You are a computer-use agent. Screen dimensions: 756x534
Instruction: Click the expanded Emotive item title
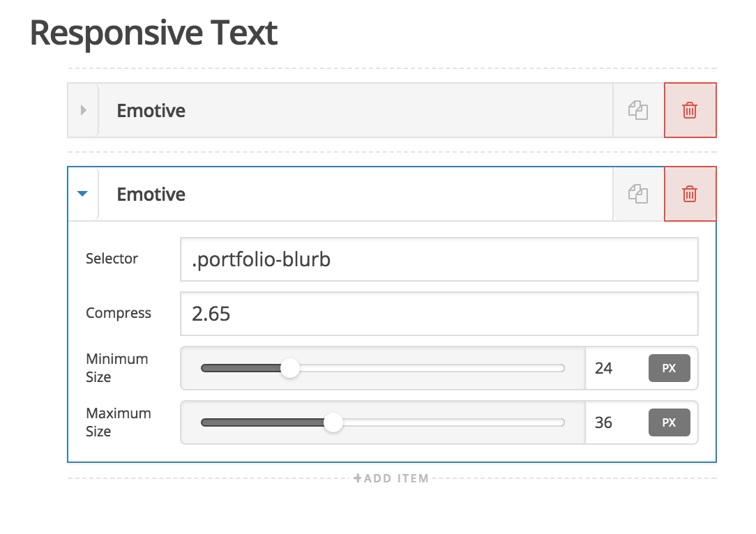(151, 194)
